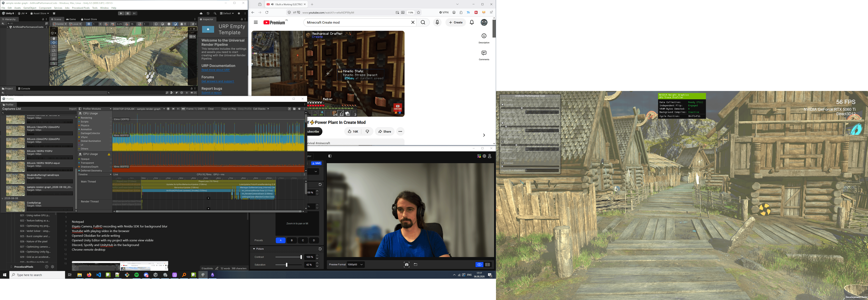Open Default layout dropdown in Unity

point(227,14)
